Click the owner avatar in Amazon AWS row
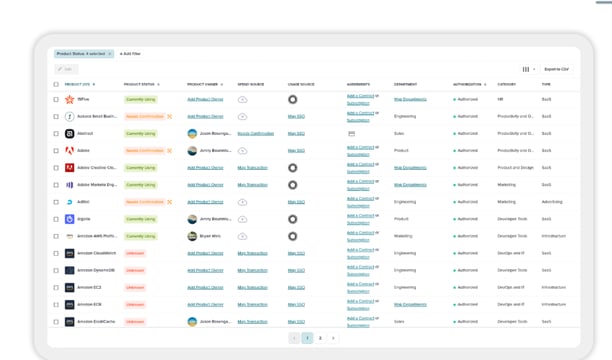Image resolution: width=612 pixels, height=360 pixels. tap(192, 236)
